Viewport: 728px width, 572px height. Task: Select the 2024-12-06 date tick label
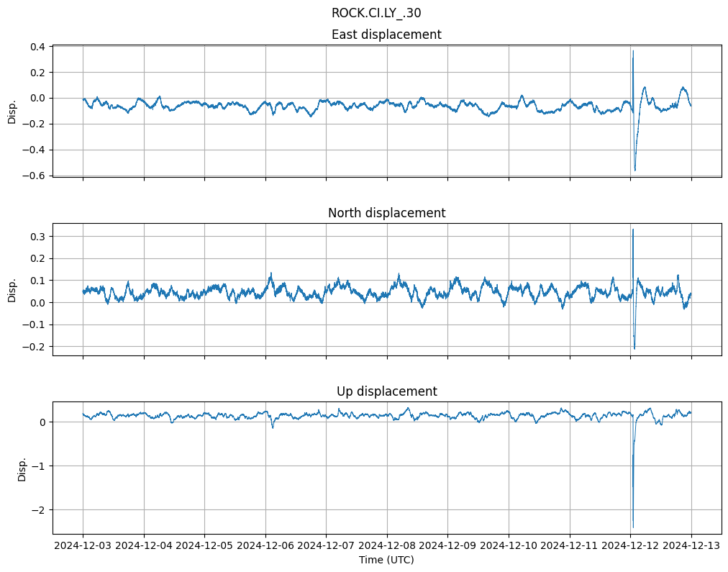[265, 546]
